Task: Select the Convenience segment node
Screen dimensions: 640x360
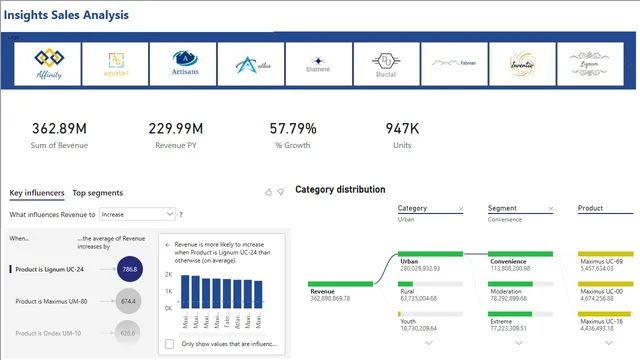Action: (520, 261)
